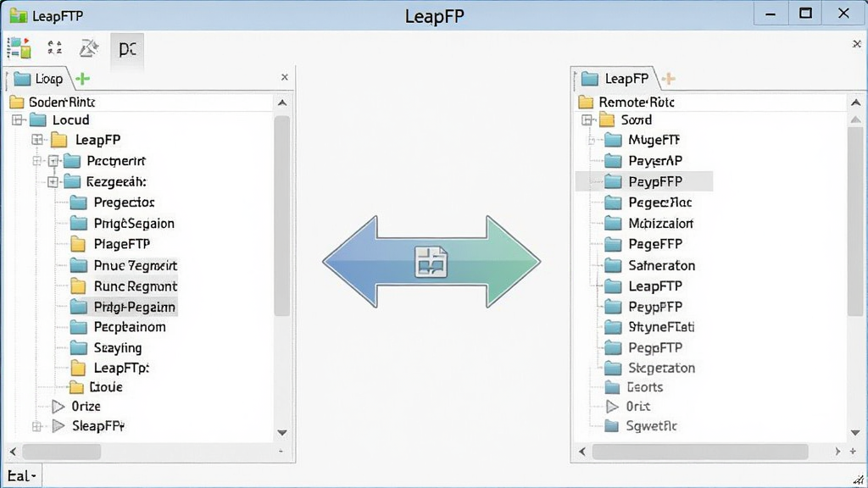The height and width of the screenshot is (488, 868).
Task: Select the LeapFTp folder in left tree
Action: coord(109,368)
